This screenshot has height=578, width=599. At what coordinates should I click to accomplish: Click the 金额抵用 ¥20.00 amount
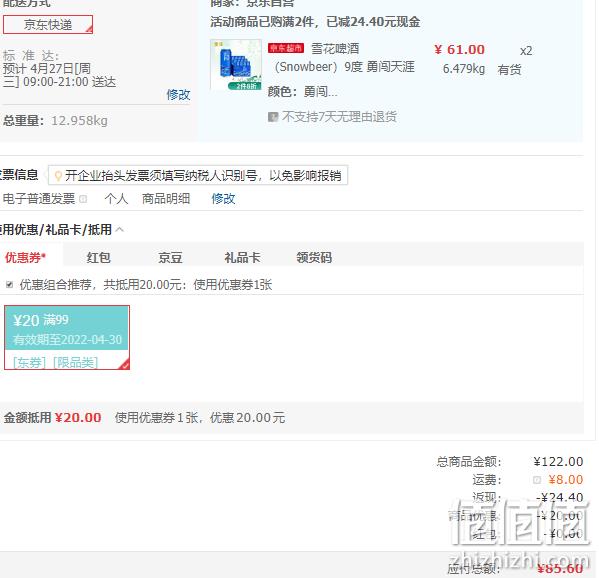pos(78,418)
